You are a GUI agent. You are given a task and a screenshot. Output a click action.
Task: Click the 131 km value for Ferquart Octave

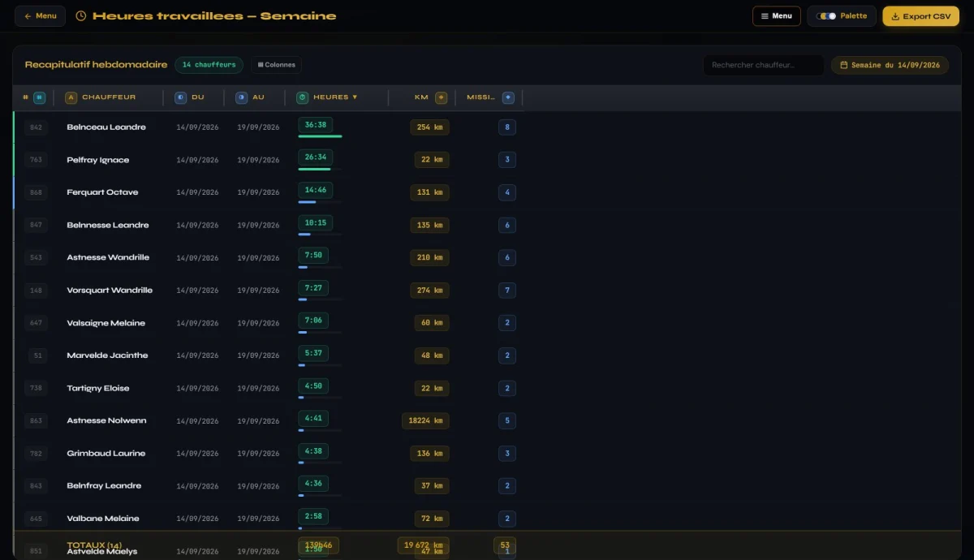click(x=429, y=192)
